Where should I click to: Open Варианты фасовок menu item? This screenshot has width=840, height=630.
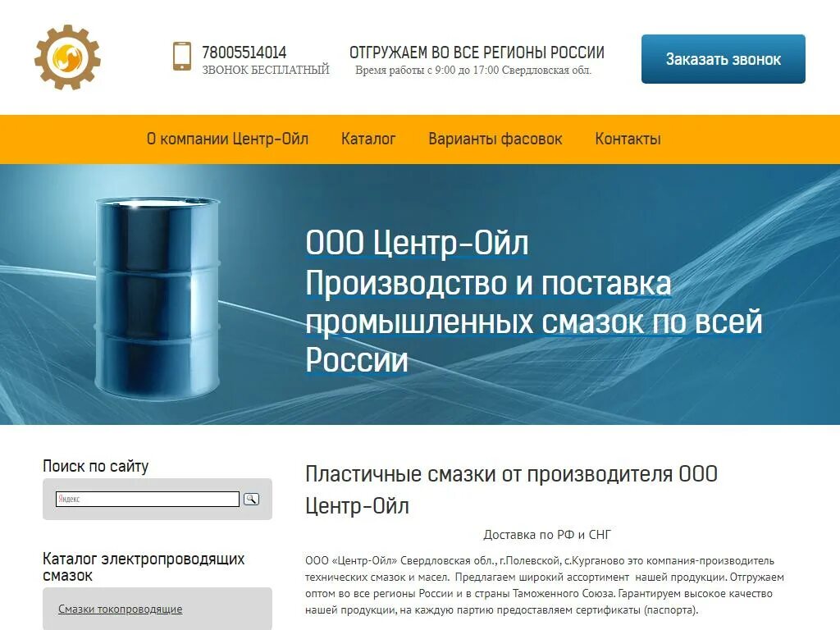495,139
